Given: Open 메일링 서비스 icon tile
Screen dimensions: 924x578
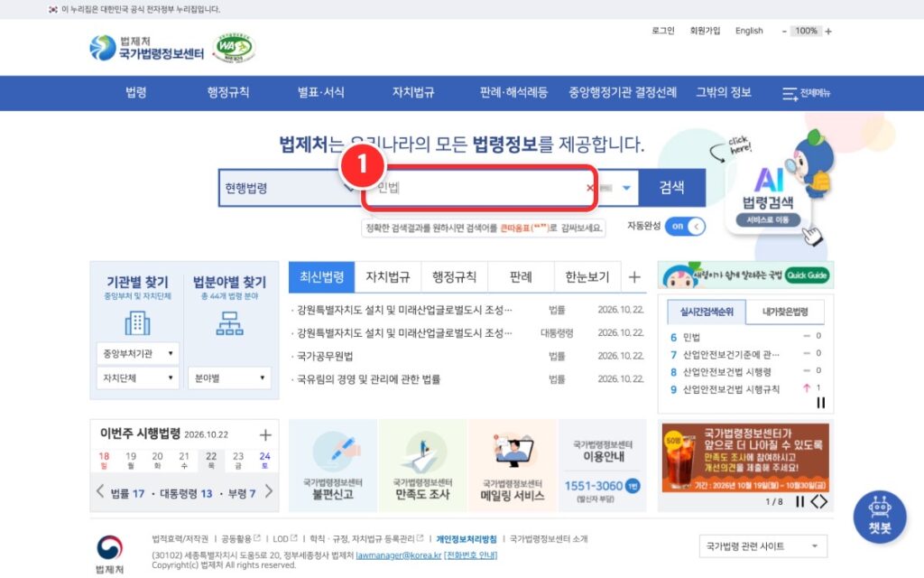Looking at the screenshot, I should pyautogui.click(x=513, y=465).
